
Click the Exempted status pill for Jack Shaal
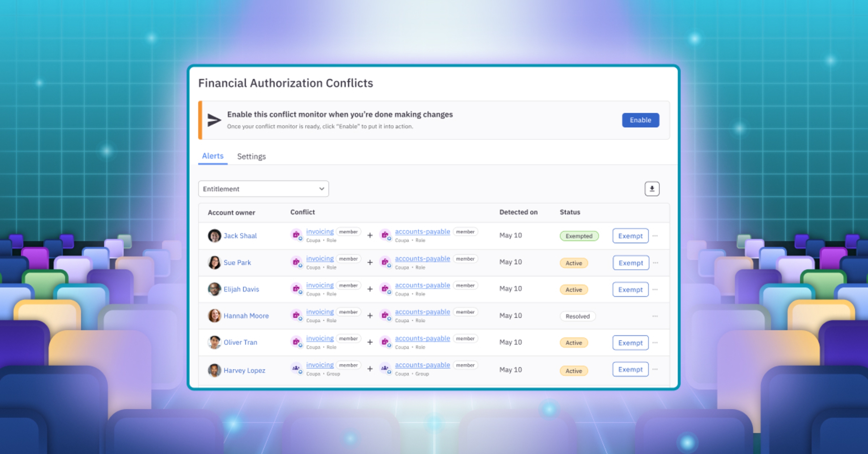[x=579, y=236]
